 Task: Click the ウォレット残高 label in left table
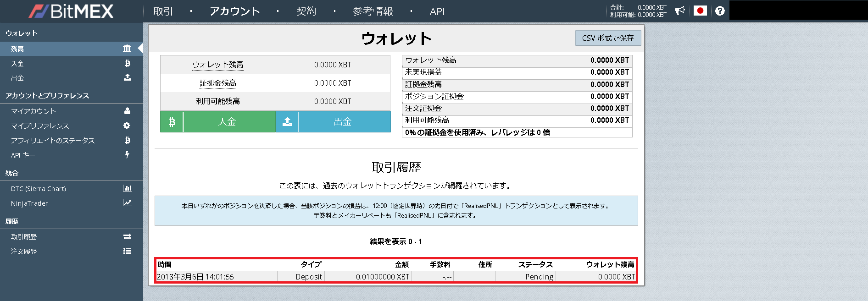coord(218,65)
